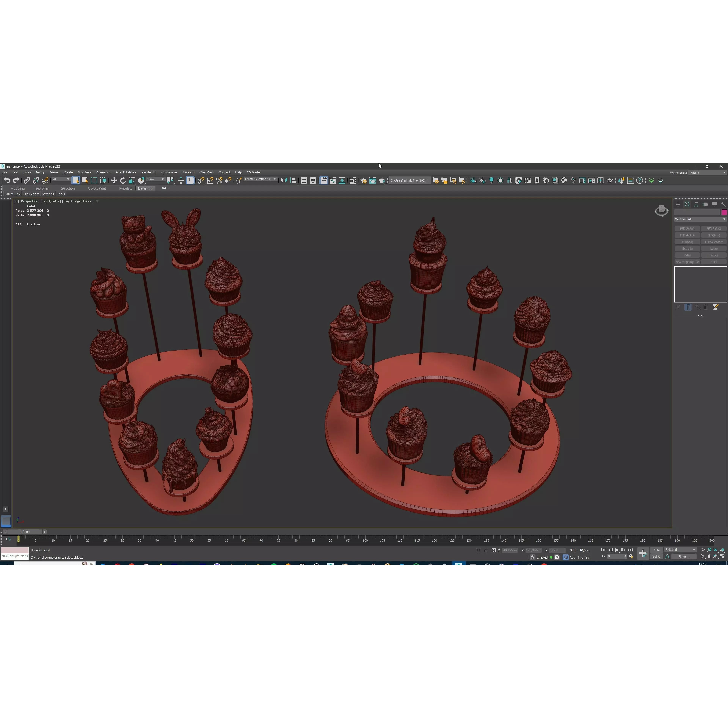Open the key filter Selected dropdown
Viewport: 728px width, 728px height.
680,550
